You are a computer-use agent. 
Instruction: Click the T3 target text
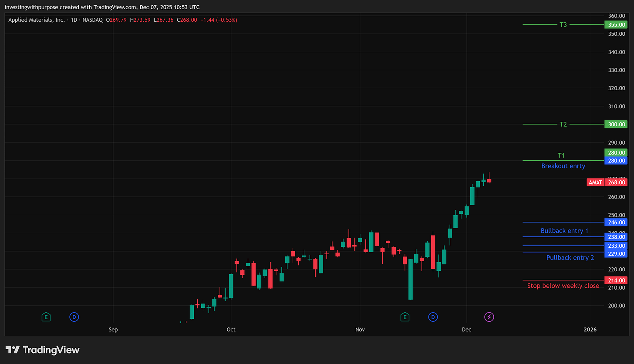pyautogui.click(x=563, y=25)
